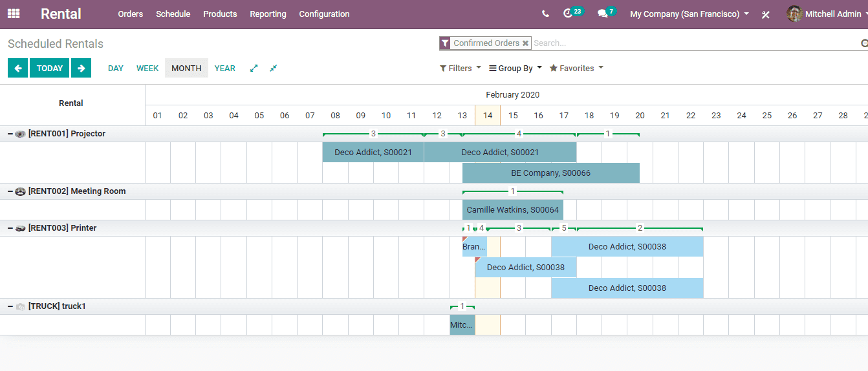This screenshot has width=868, height=371.
Task: Switch to WEEK view
Action: click(147, 68)
